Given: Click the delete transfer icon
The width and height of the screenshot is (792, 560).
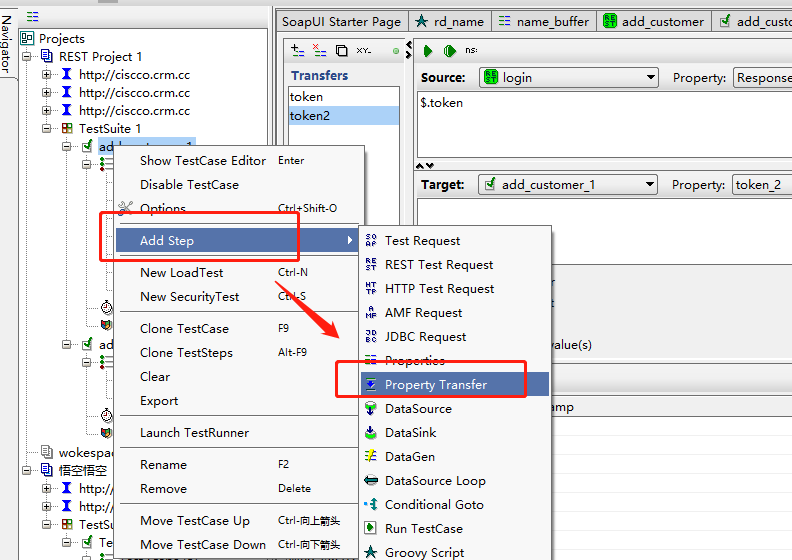Looking at the screenshot, I should pos(319,50).
